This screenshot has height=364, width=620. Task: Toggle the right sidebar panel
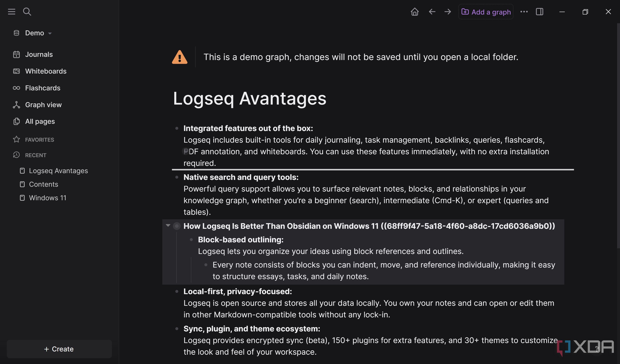click(x=540, y=12)
